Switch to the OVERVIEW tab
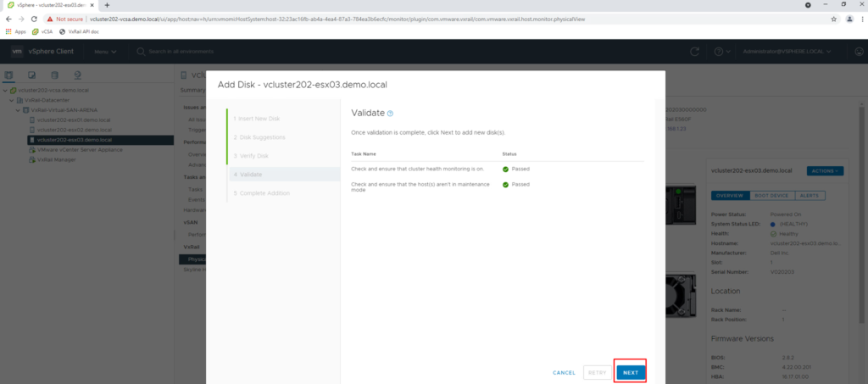Screen dimensions: 868x384 (x=730, y=196)
